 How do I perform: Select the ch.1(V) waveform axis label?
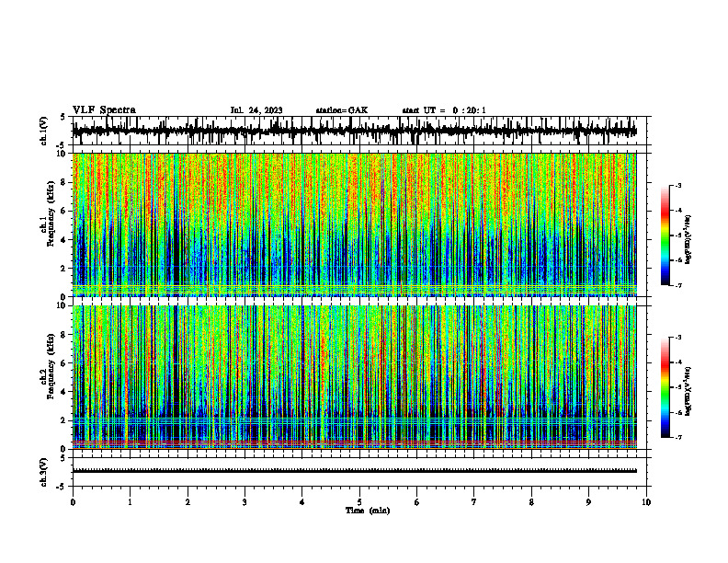tap(44, 131)
